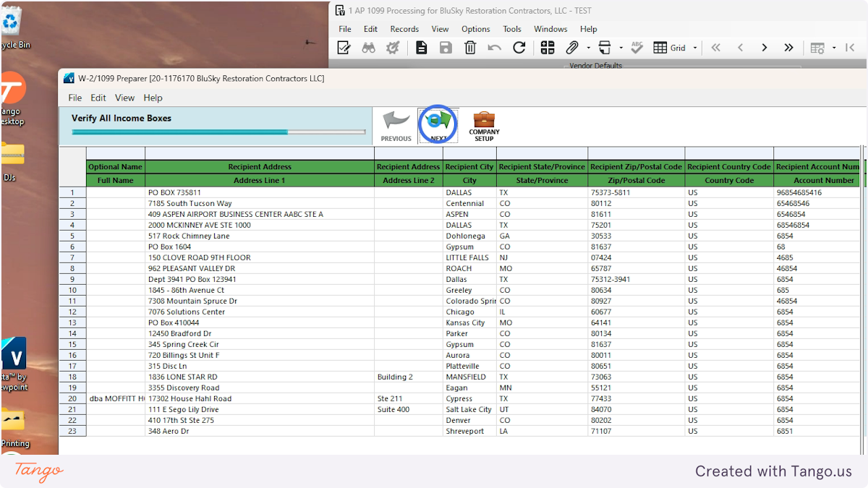Click the collapse panel bar-arrow icon
Image resolution: width=868 pixels, height=488 pixels.
tap(850, 48)
